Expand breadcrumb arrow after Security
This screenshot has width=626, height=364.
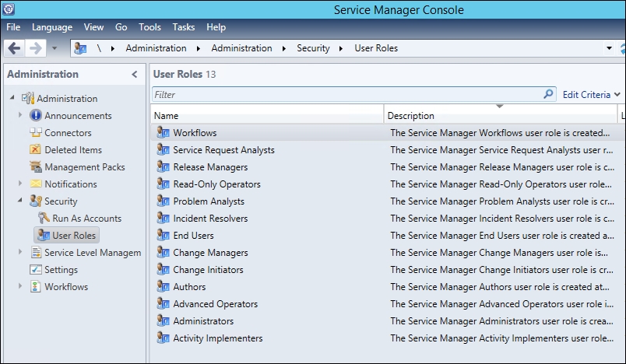[341, 48]
